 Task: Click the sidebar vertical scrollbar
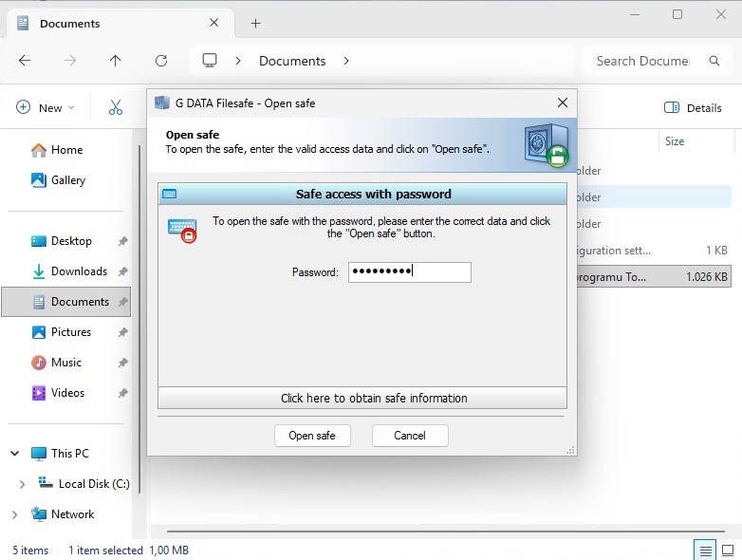pos(139,319)
